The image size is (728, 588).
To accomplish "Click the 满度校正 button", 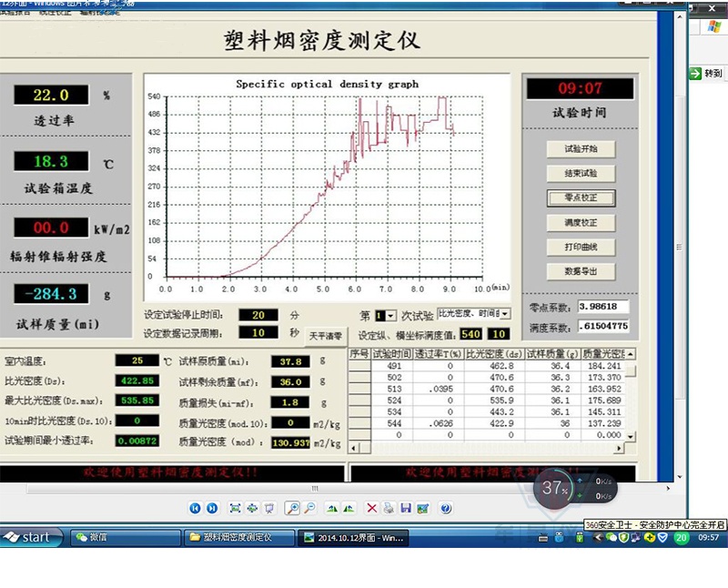I will pyautogui.click(x=581, y=223).
